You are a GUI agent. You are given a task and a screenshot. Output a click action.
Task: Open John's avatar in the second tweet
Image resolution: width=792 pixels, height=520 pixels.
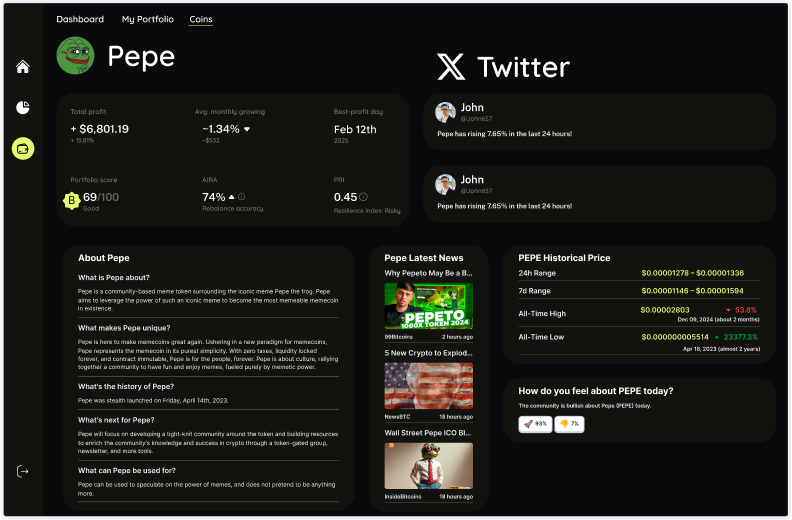[x=445, y=184]
